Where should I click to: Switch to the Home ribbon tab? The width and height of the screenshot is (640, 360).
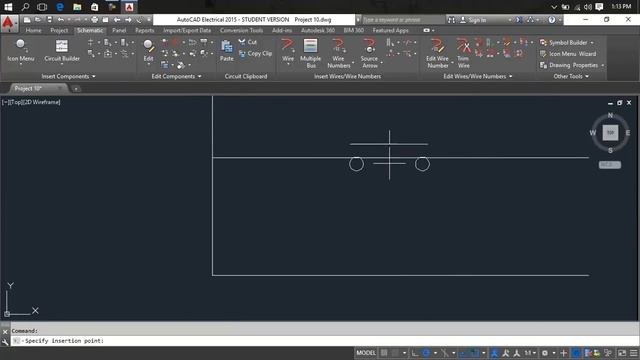(x=33, y=30)
